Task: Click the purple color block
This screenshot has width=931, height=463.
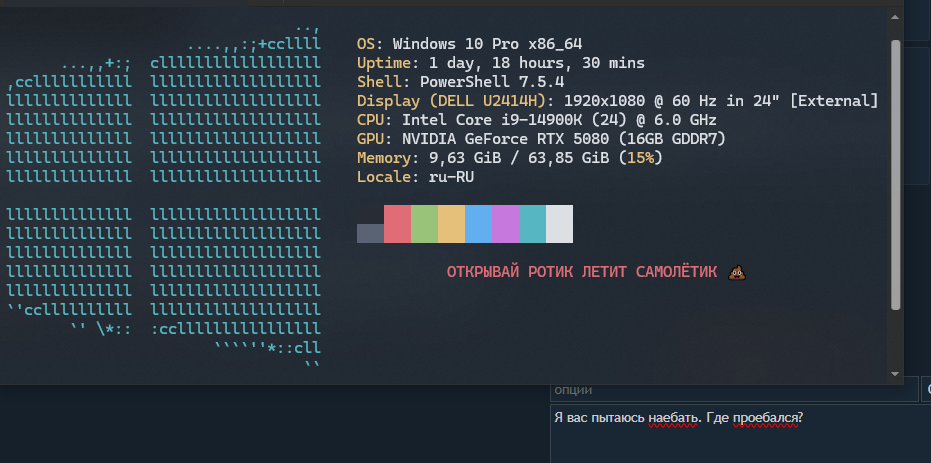Action: point(505,224)
